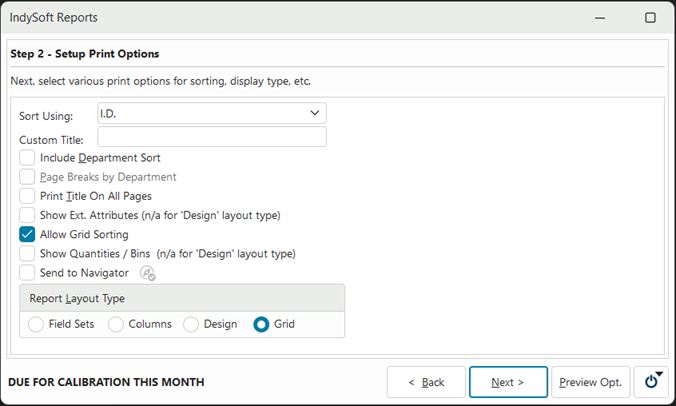Enable Include Department Sort

(27, 158)
